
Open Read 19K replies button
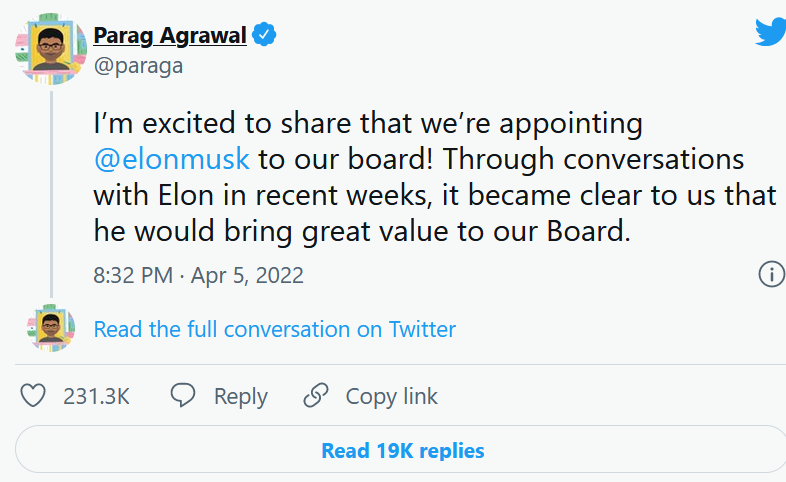pyautogui.click(x=402, y=451)
